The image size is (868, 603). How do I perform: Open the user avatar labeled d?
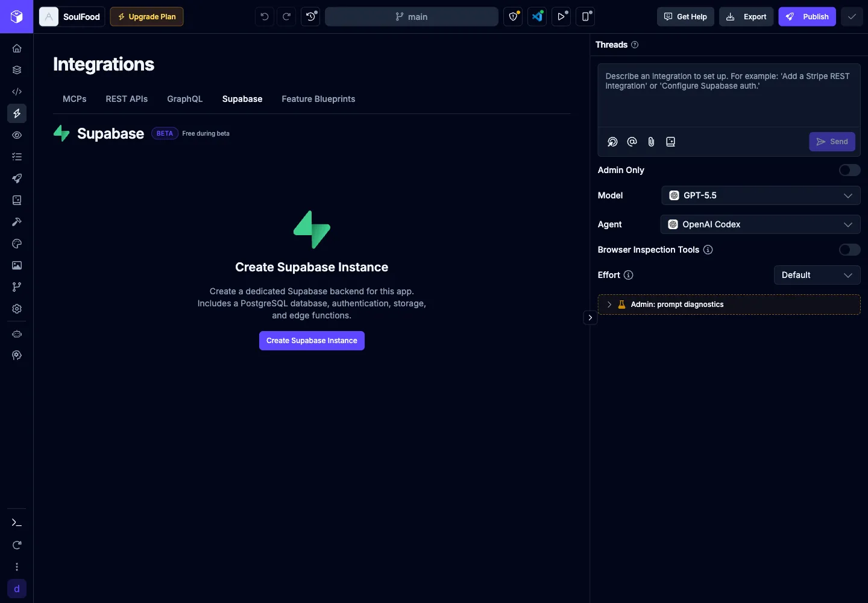[x=17, y=589]
